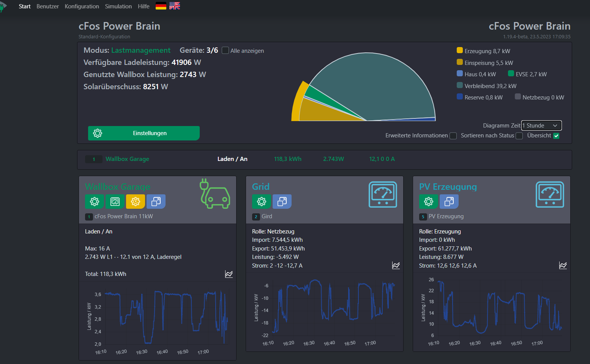The height and width of the screenshot is (364, 590).
Task: Click the Einstellungen button
Action: 144,133
